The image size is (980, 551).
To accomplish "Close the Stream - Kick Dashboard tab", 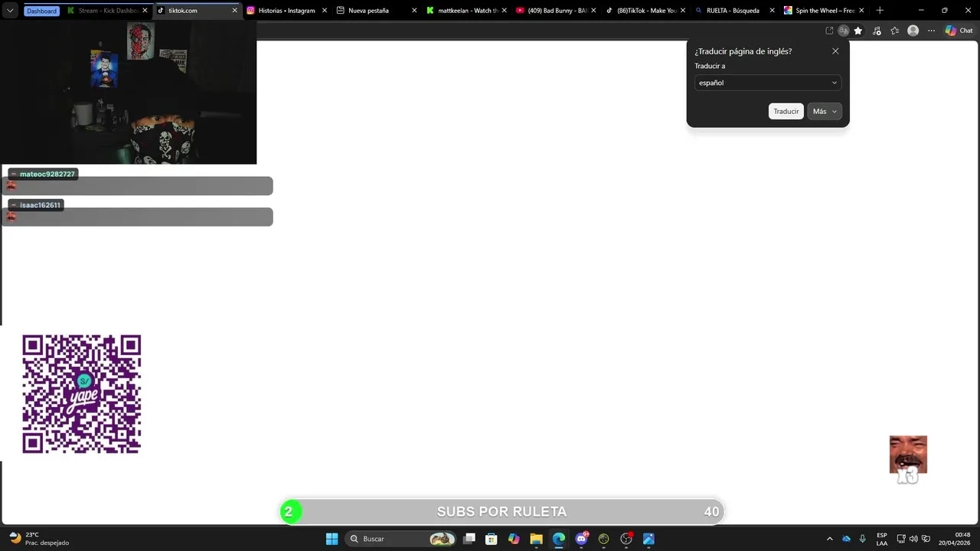I will coord(145,11).
